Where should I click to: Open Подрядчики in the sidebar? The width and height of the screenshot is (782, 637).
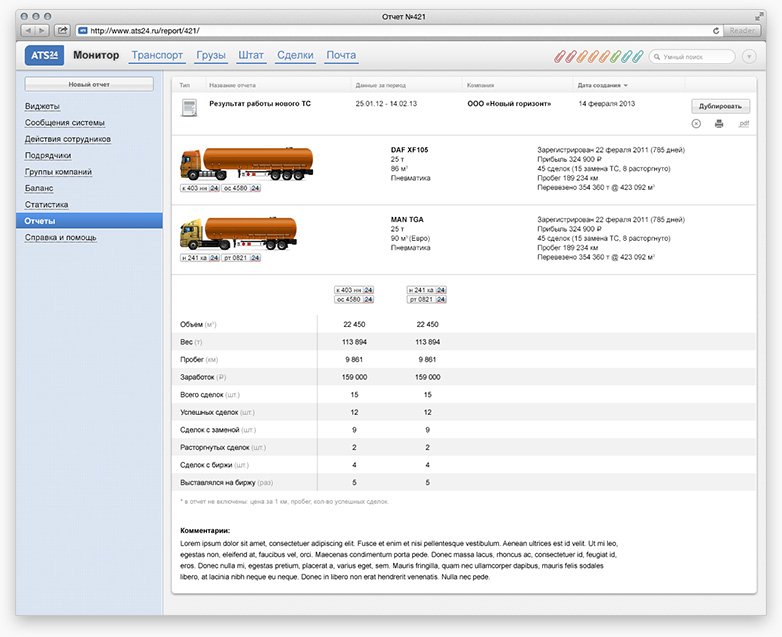coord(48,156)
